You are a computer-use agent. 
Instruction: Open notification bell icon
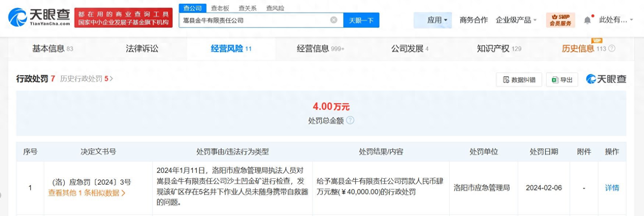[588, 20]
